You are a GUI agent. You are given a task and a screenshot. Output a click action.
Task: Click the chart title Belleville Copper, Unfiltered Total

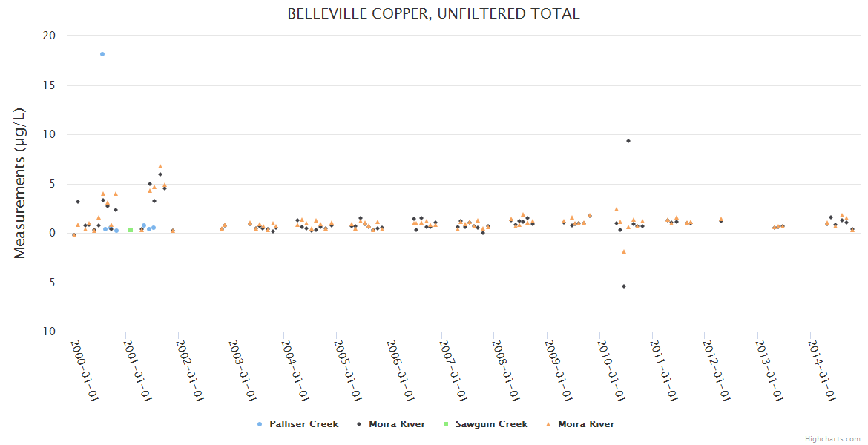coord(434,14)
